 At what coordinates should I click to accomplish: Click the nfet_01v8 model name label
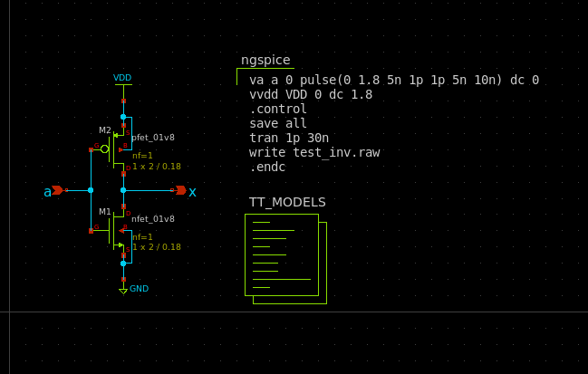point(153,219)
